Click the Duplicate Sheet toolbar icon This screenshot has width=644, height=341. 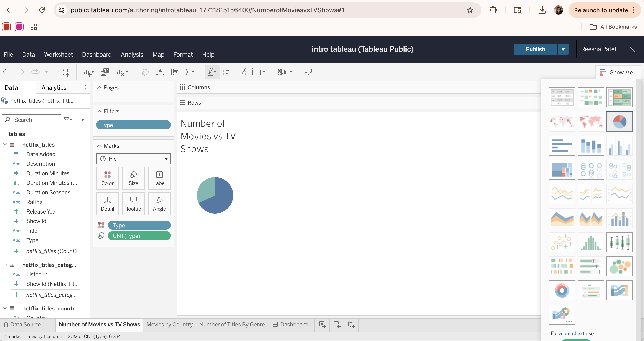105,72
